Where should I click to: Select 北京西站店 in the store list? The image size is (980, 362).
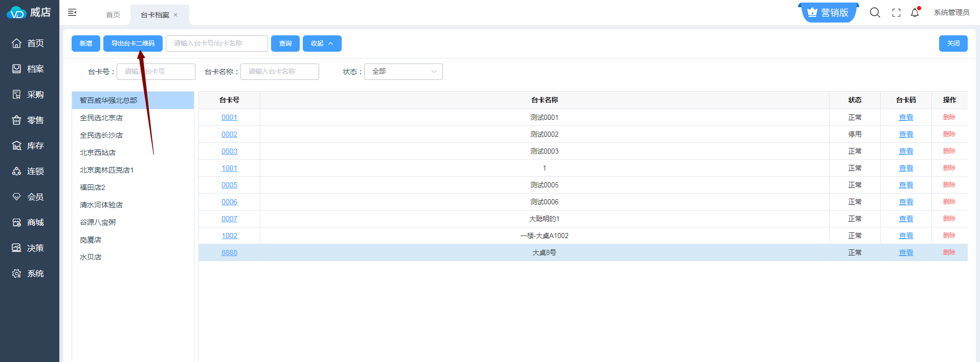click(x=98, y=153)
